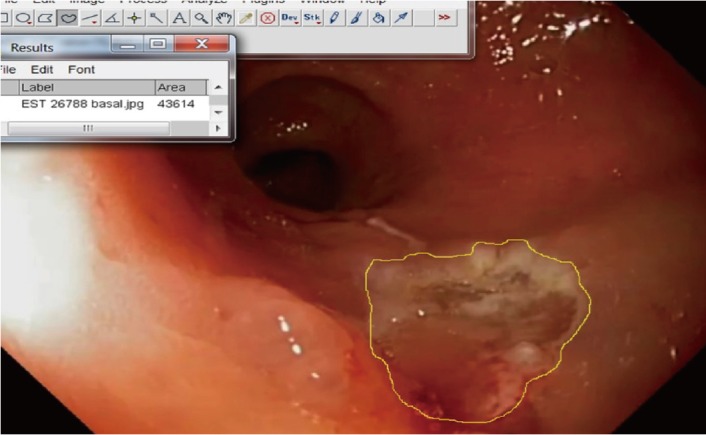Select the Polygon selection tool
Viewport: 706px width, 435px height.
pyautogui.click(x=45, y=18)
